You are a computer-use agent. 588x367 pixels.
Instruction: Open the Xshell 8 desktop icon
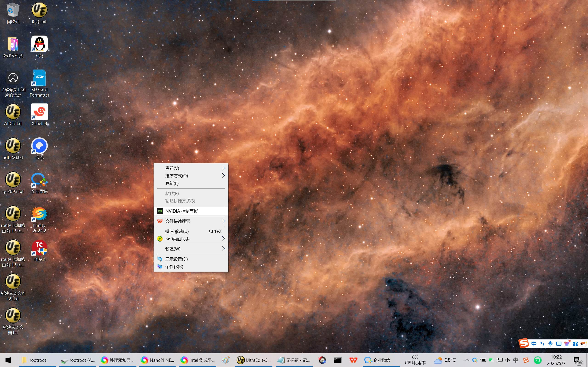[x=39, y=112]
